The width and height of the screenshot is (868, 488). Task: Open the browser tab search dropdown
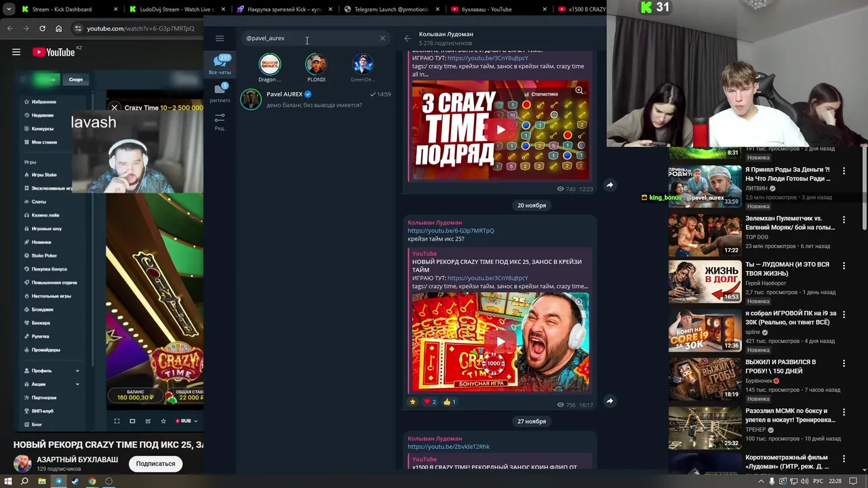click(x=9, y=9)
